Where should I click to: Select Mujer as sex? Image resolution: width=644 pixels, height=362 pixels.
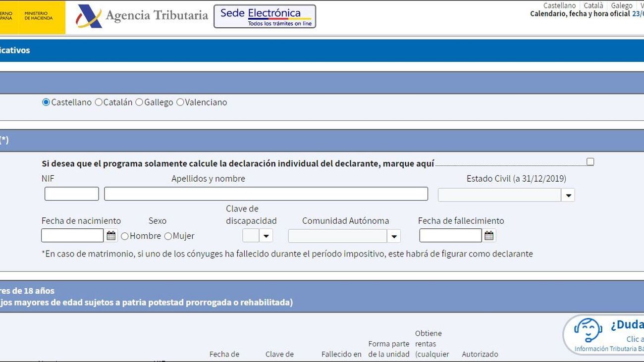[x=168, y=236]
